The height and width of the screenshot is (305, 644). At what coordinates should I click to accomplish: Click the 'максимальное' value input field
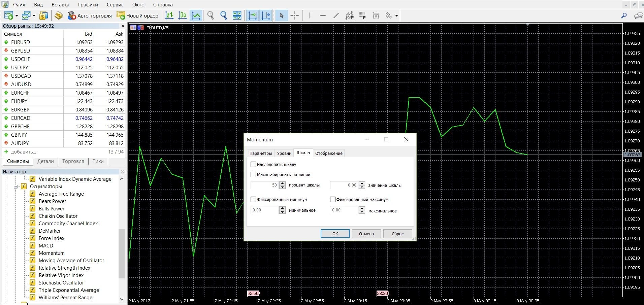(x=344, y=210)
